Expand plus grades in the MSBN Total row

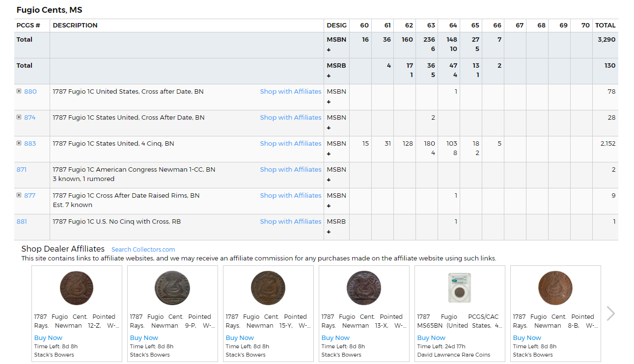pos(329,50)
